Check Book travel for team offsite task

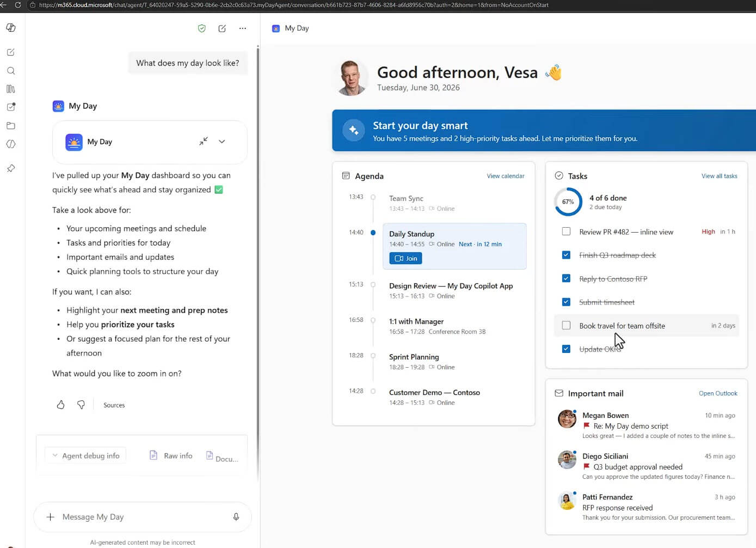566,325
